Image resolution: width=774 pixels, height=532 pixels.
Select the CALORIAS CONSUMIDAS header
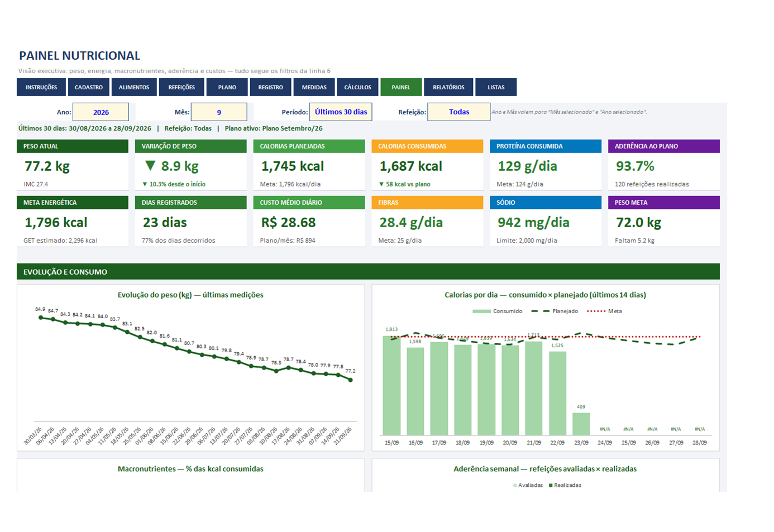pos(427,146)
